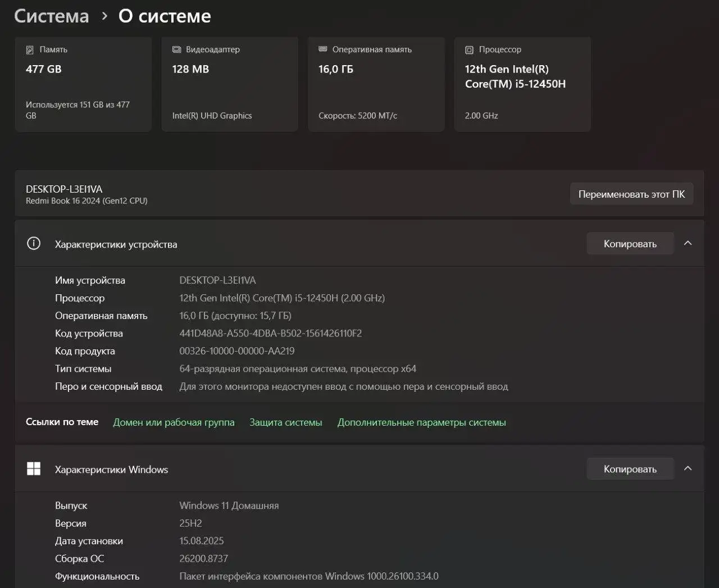Collapse the Характеристики устройства section chevron

coord(688,243)
